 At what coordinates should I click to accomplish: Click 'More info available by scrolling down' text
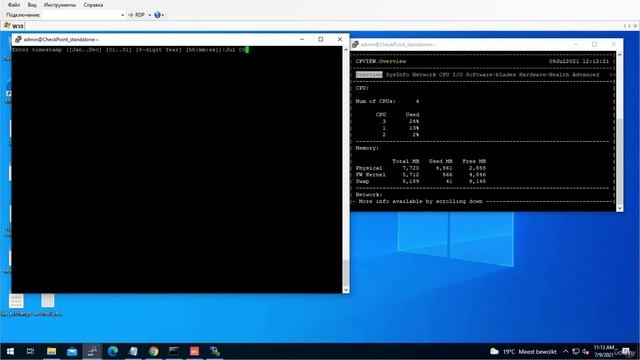[420, 201]
